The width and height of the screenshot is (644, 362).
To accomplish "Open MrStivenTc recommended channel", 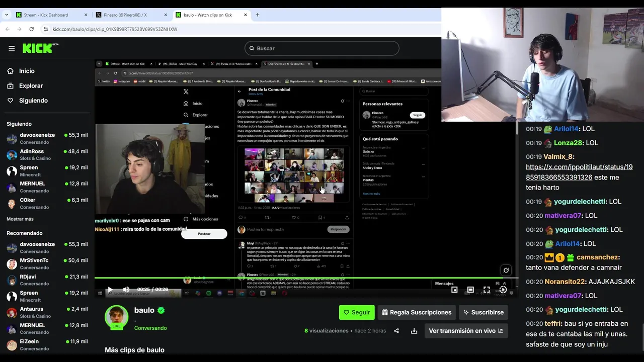I will (x=47, y=264).
